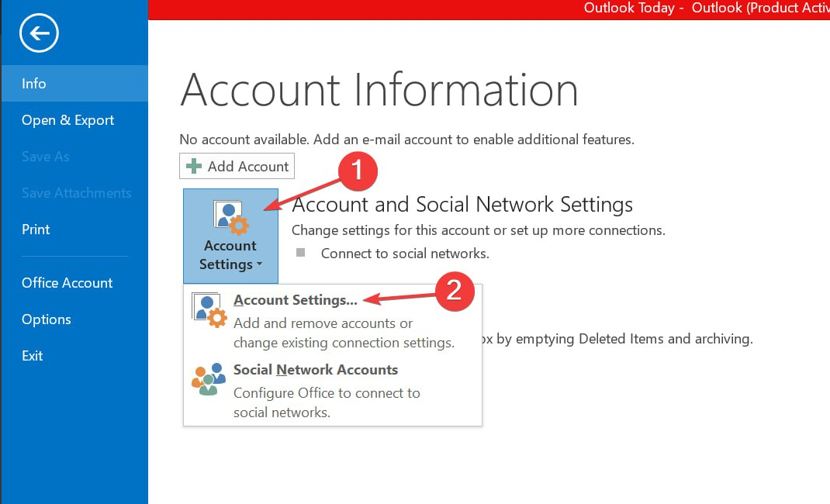The width and height of the screenshot is (830, 504).
Task: Select Save As in the sidebar
Action: 74,157
